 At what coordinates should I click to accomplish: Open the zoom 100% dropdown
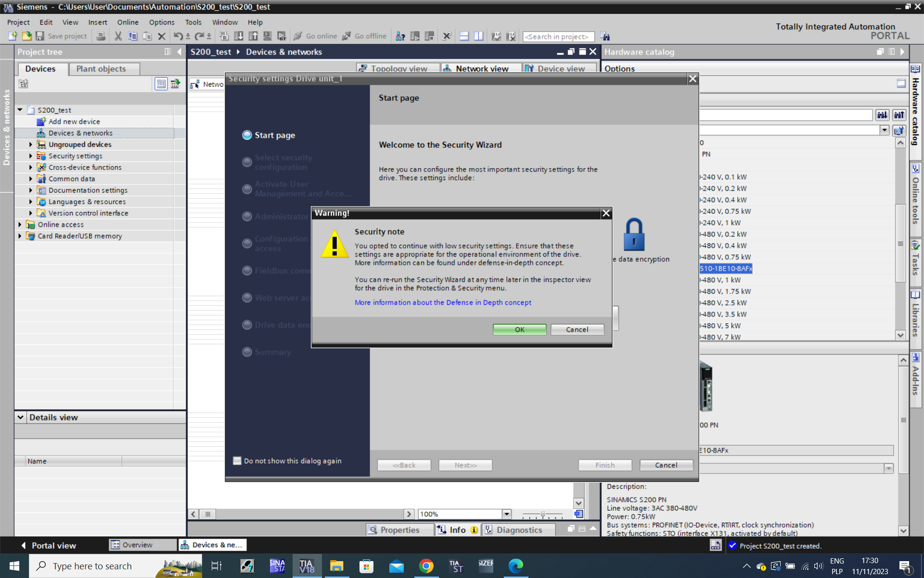[506, 514]
